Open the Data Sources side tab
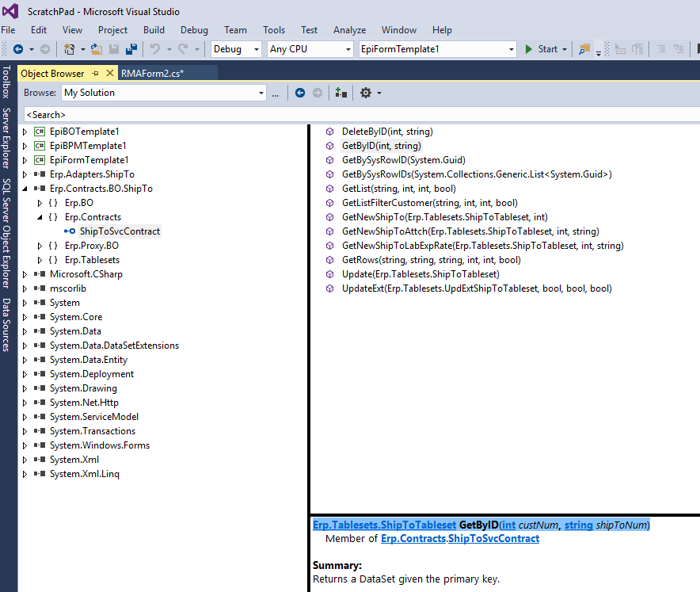 (6, 325)
